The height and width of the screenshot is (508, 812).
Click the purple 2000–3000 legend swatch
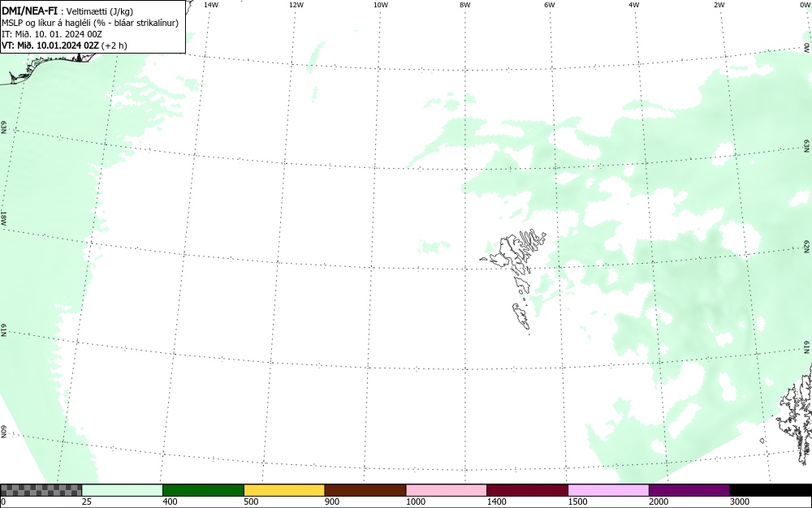[689, 490]
